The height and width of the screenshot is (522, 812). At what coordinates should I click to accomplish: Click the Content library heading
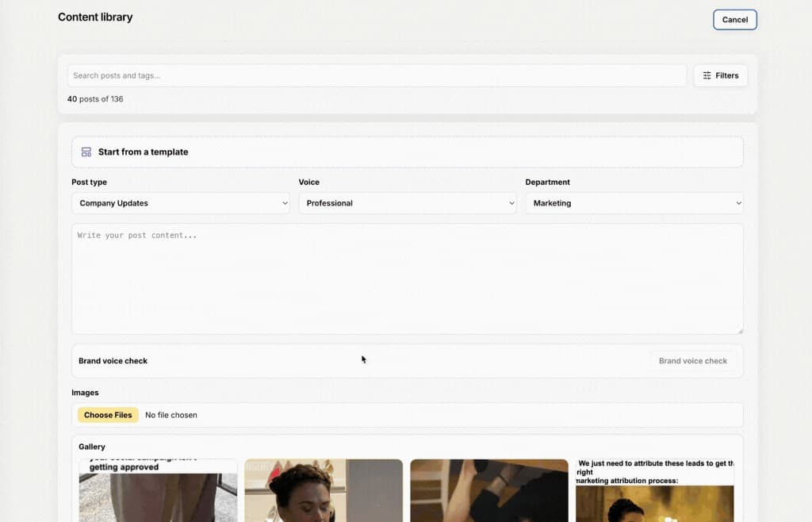pos(95,17)
